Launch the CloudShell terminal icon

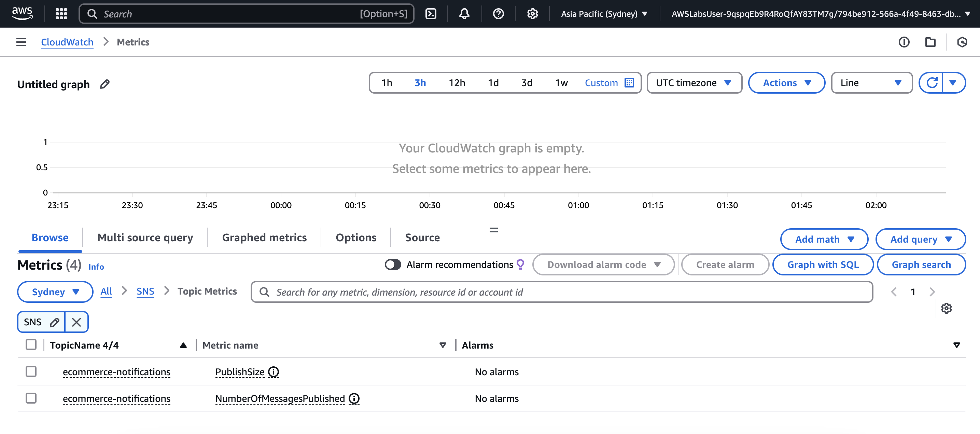[x=431, y=14]
